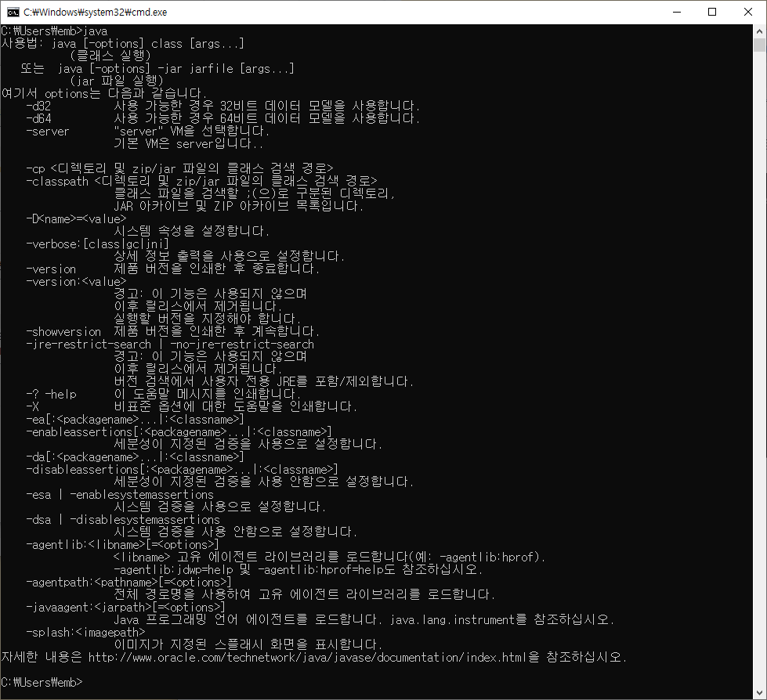767x700 pixels.
Task: Click the '-? -help' option text
Action: pos(52,394)
